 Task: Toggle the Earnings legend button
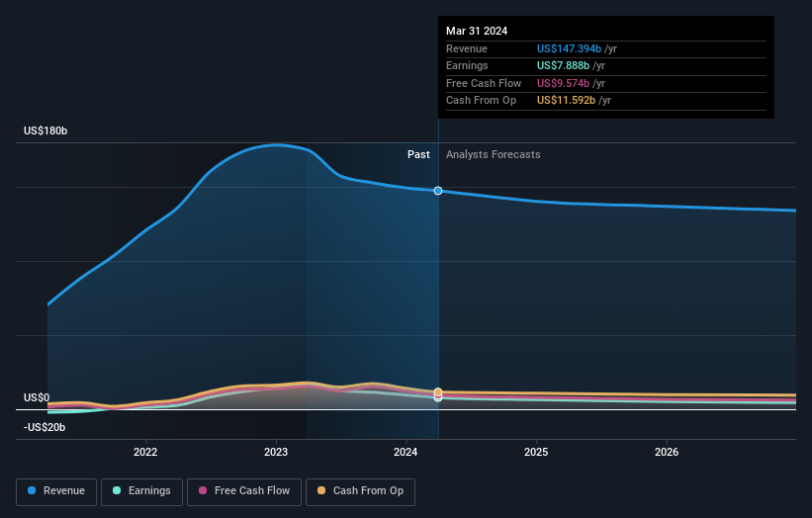point(141,491)
